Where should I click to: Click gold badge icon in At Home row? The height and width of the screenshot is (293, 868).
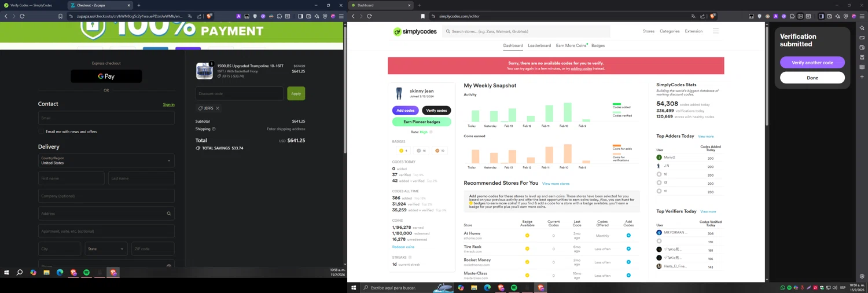pos(527,236)
